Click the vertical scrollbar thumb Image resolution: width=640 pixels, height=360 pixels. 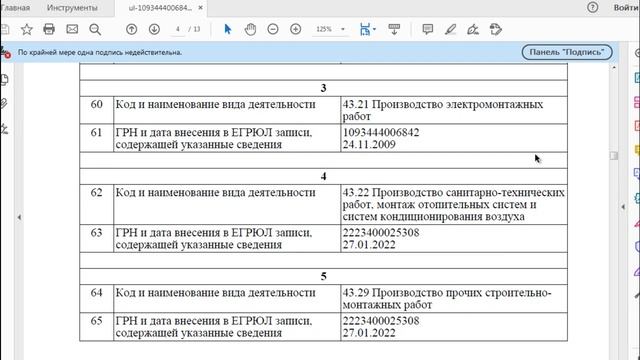click(x=614, y=156)
